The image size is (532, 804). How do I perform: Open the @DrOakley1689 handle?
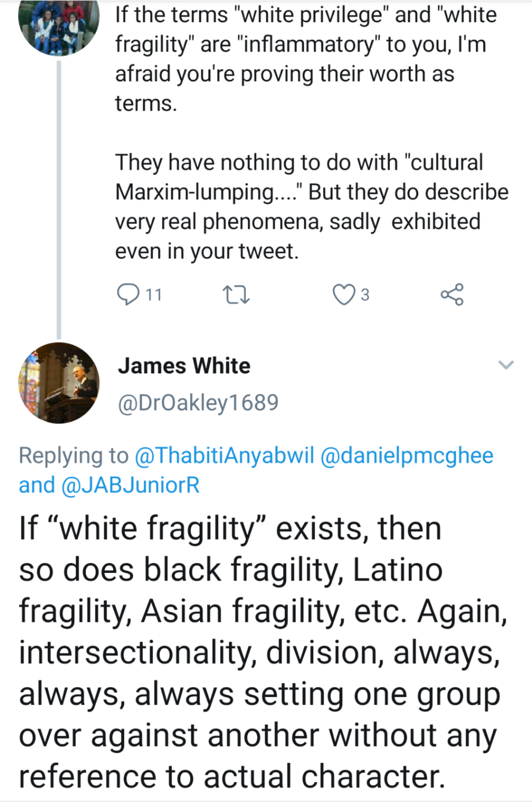click(x=198, y=403)
